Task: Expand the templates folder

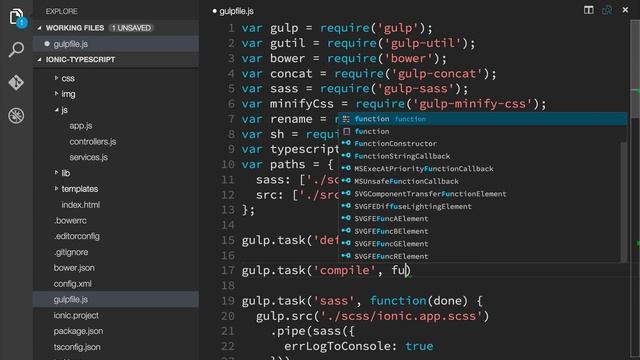Action: (x=56, y=188)
